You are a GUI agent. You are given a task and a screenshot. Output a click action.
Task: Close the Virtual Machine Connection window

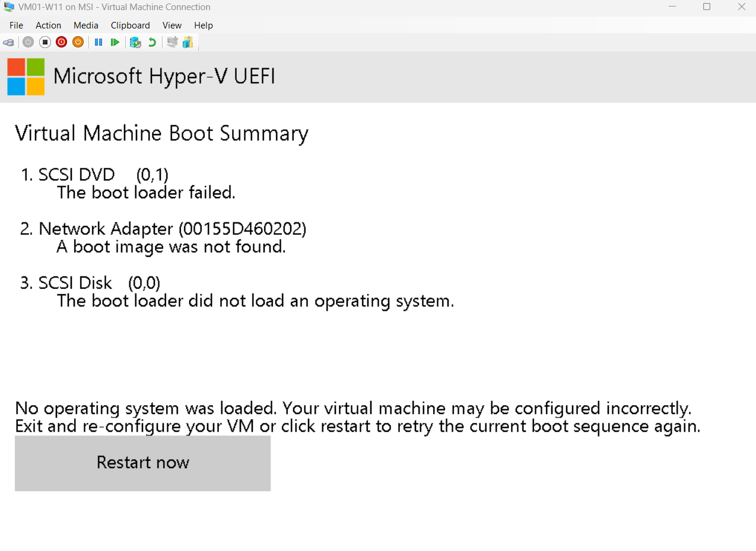point(741,7)
